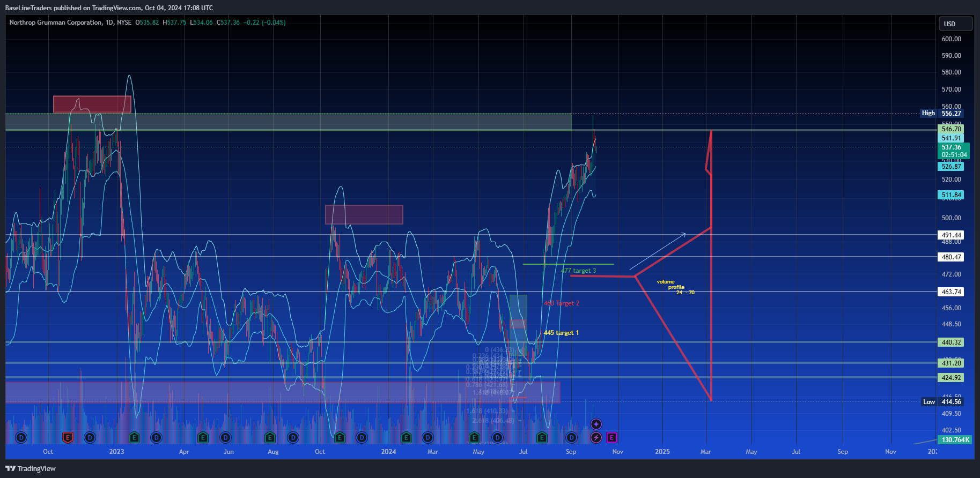Open the USD currency selector
Image resolution: width=980 pixels, height=478 pixels.
955,24
